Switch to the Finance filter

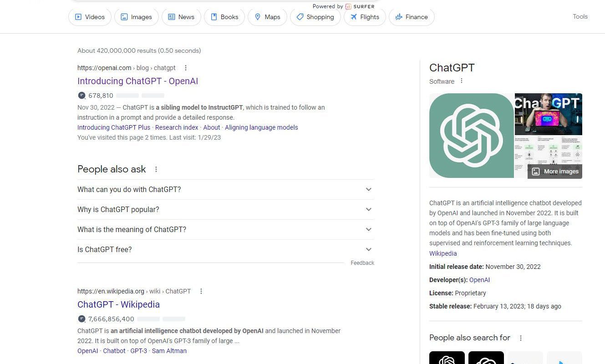coord(412,17)
